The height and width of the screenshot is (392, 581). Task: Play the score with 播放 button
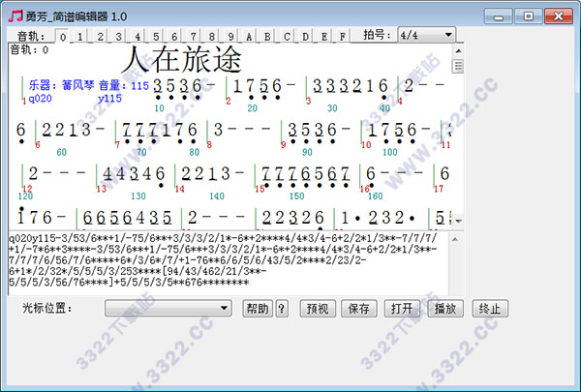(x=446, y=309)
